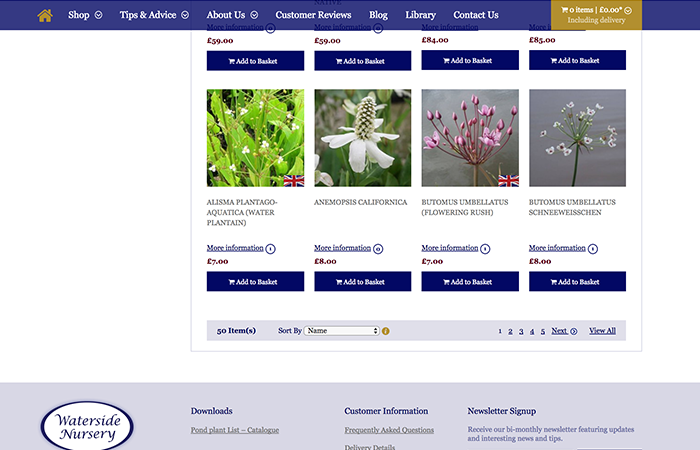Open the Alisma Plantago-Aquatica product title

242,212
